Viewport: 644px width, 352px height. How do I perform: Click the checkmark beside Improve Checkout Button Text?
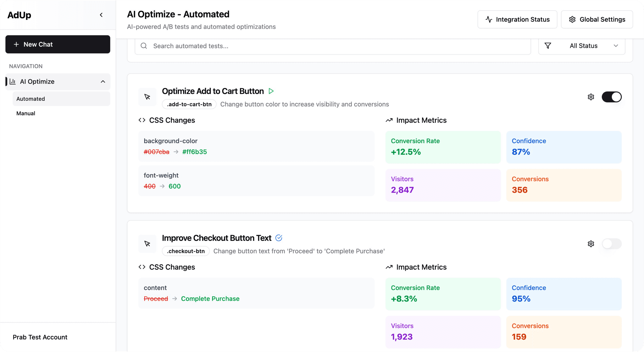tap(279, 238)
